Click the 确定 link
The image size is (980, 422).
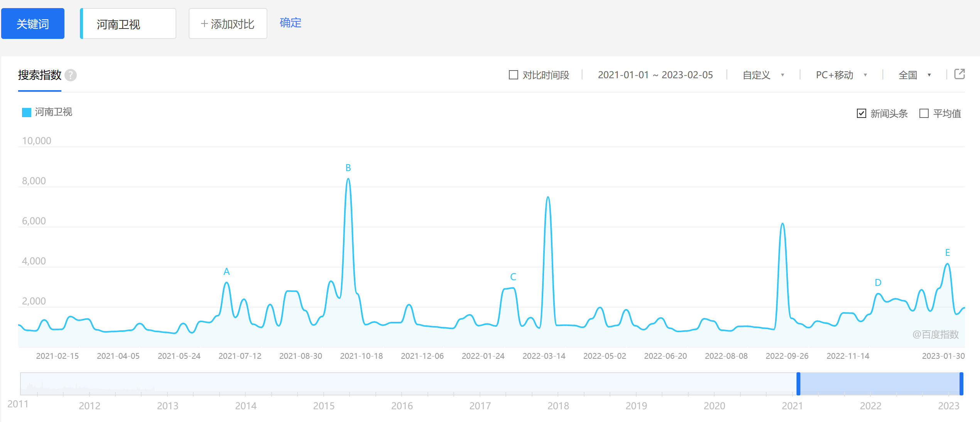pos(290,23)
